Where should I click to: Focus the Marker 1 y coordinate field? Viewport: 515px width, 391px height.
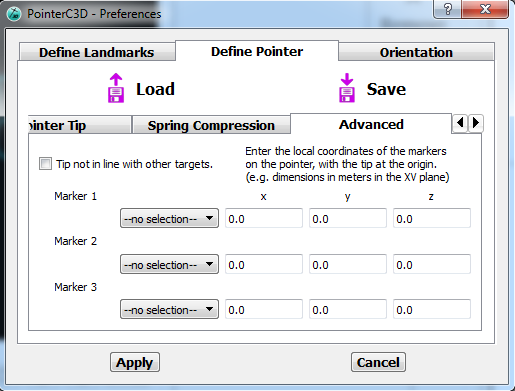coord(348,218)
